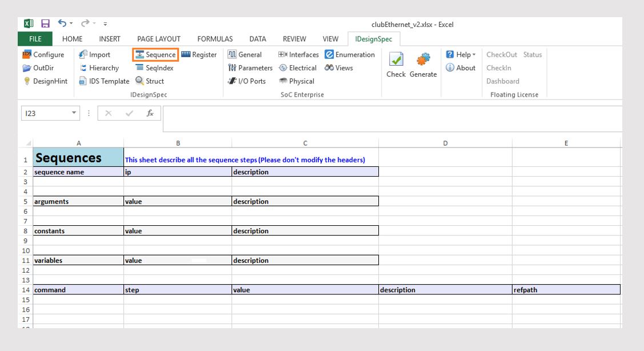Click the Struct button
Viewport: 644px width, 351px height.
point(150,81)
